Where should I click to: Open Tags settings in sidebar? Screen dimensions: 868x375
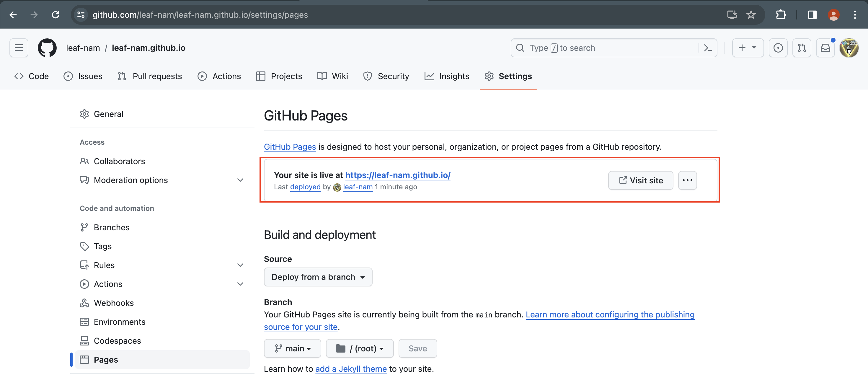pos(162,246)
